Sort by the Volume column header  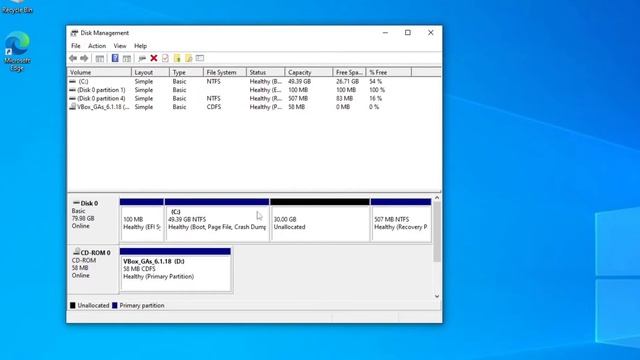click(99, 72)
